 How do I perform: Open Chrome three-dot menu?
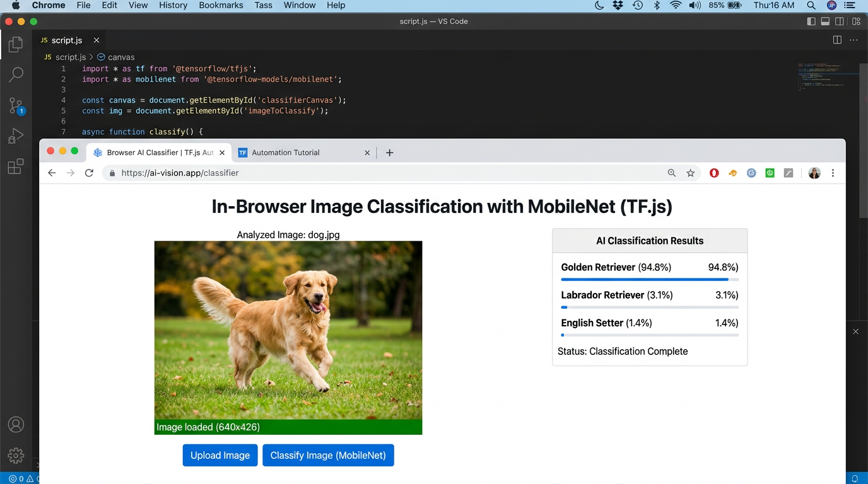(x=833, y=173)
